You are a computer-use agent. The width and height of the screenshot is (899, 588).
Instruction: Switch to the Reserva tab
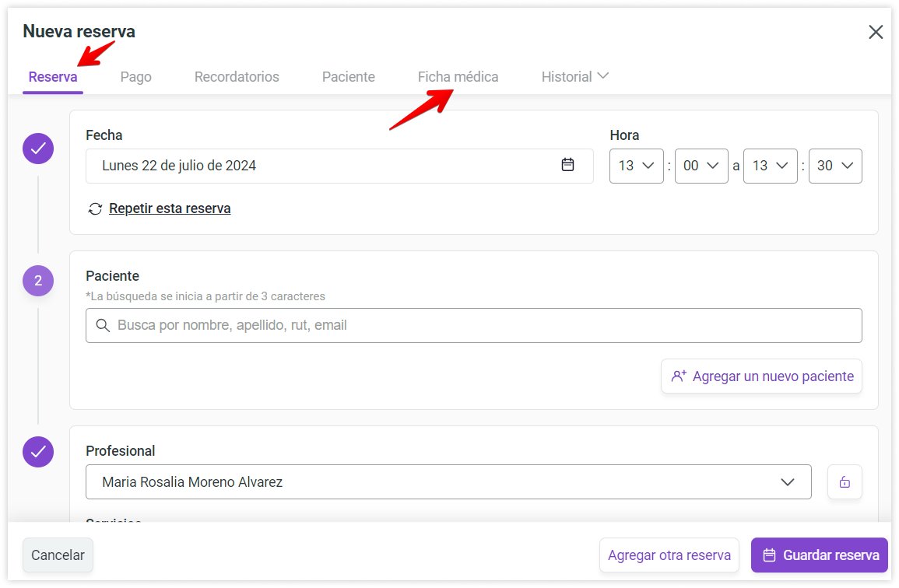point(53,77)
